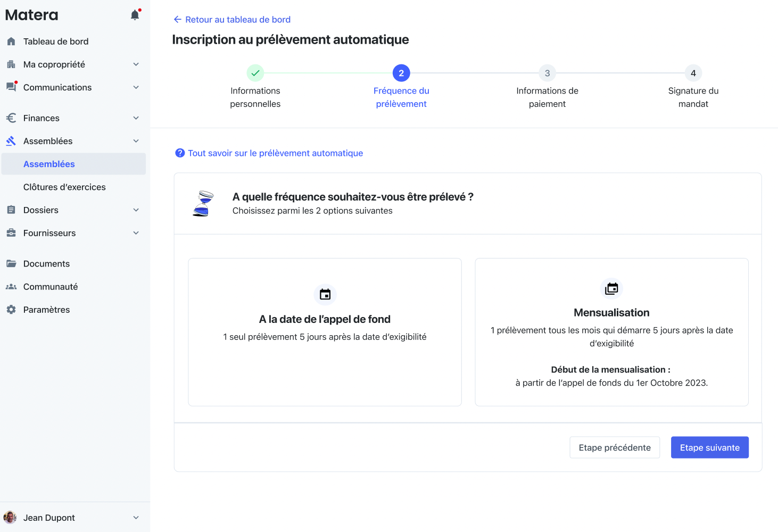Screen dimensions: 778x532
Task: Click the Etape précédente button
Action: pos(615,447)
